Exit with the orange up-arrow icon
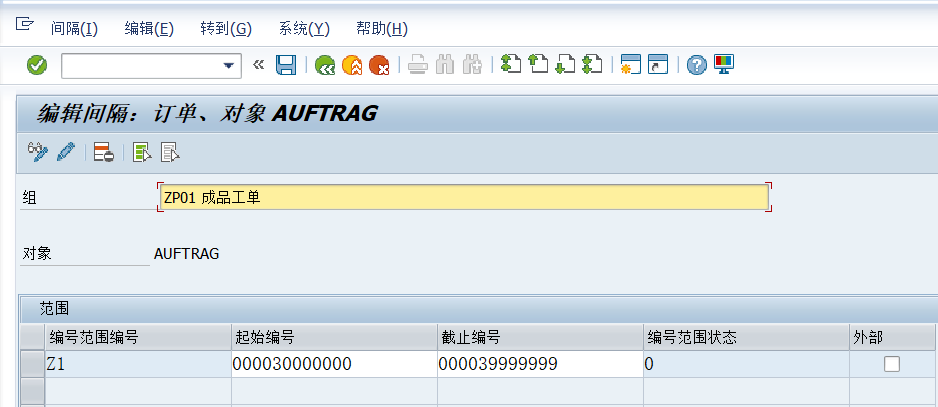The width and height of the screenshot is (938, 407). [x=352, y=65]
